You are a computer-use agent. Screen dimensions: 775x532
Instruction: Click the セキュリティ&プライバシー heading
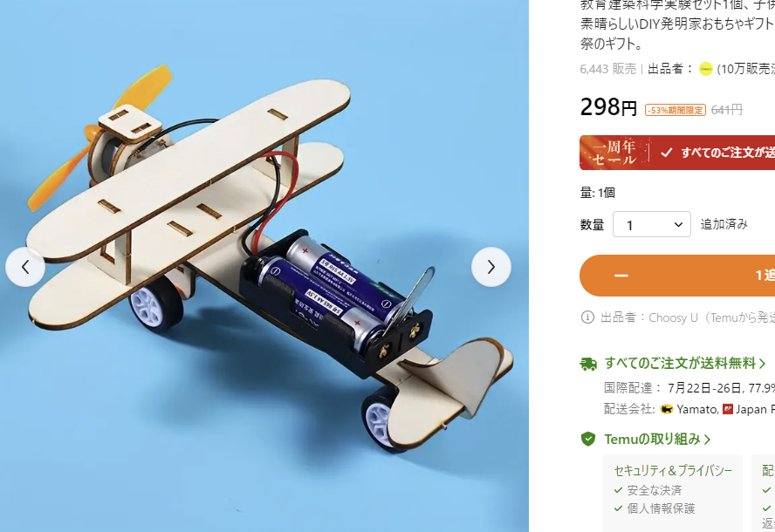click(673, 471)
